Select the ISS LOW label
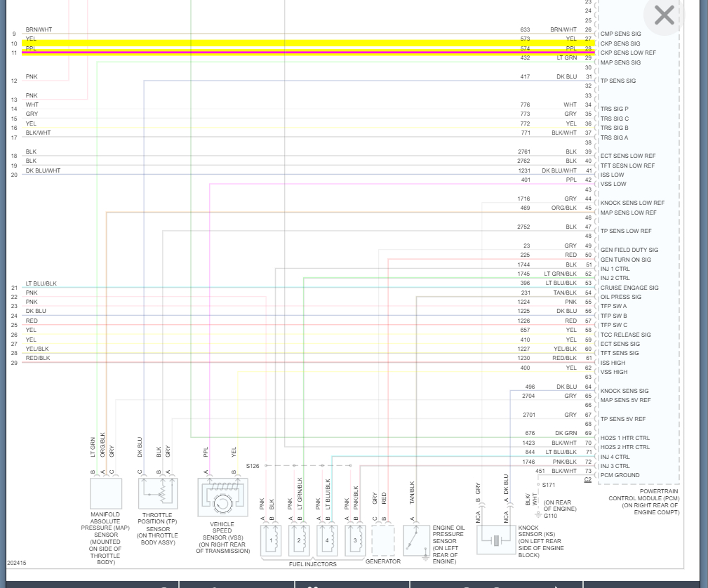 click(x=612, y=175)
